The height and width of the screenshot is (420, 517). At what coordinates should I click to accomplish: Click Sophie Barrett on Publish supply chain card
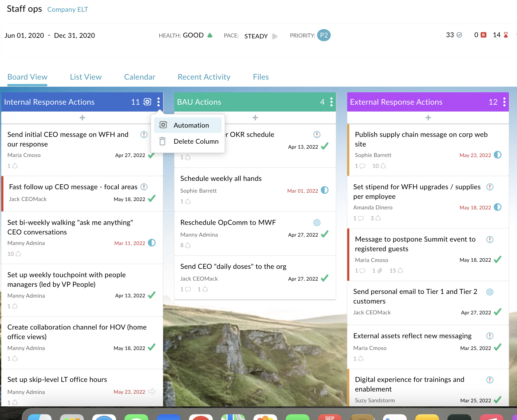(x=373, y=155)
